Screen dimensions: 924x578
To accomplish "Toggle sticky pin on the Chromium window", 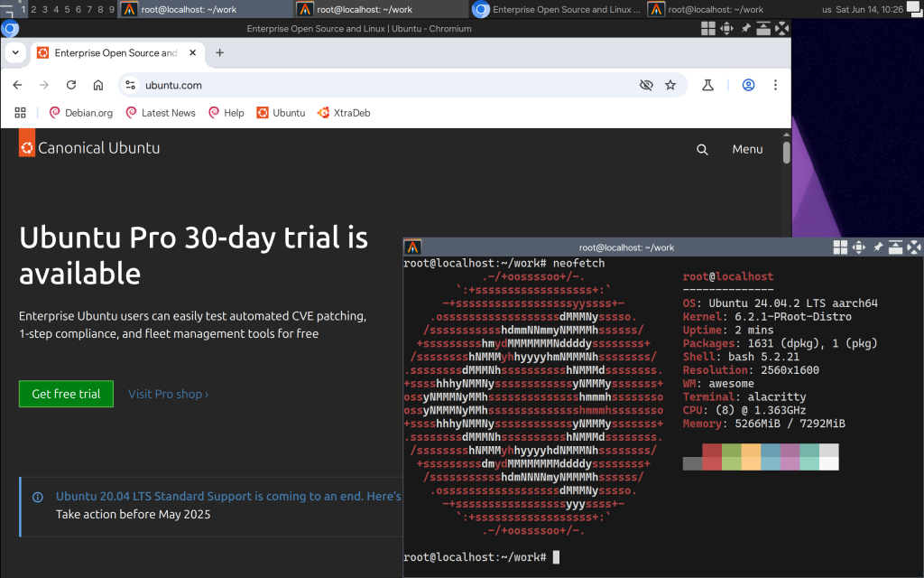I will pyautogui.click(x=745, y=28).
